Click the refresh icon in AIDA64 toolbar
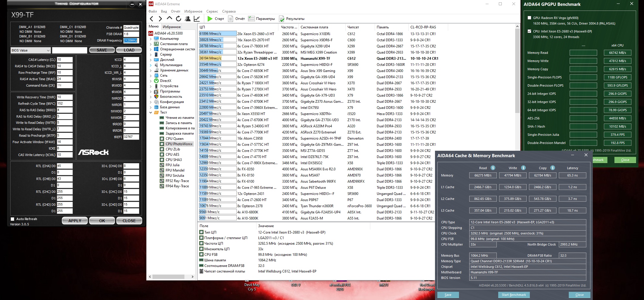Image resolution: width=644 pixels, height=300 pixels. click(178, 19)
